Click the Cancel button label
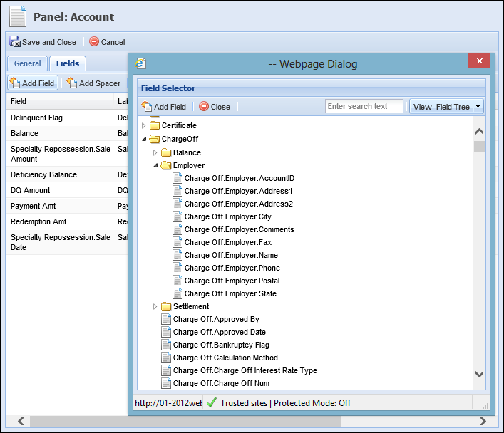 pyautogui.click(x=113, y=42)
